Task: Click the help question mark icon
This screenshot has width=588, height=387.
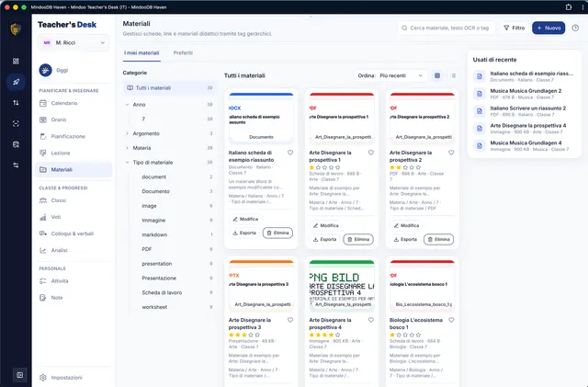Action: pos(575,28)
